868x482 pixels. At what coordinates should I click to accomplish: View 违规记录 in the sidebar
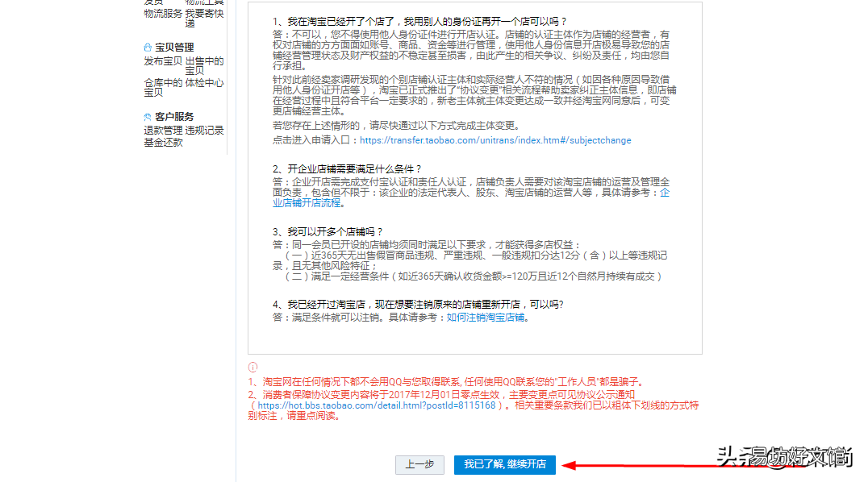204,131
